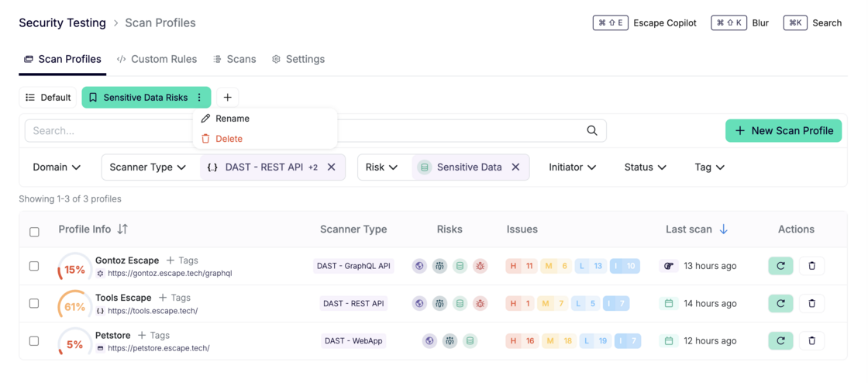Click the globe risk icon for Gontoz Escape
This screenshot has width=868, height=383.
419,266
